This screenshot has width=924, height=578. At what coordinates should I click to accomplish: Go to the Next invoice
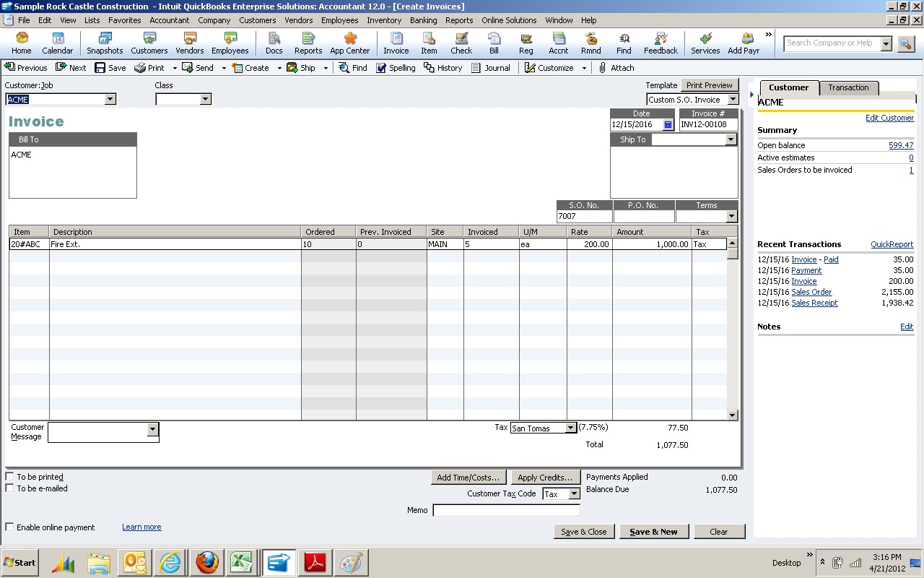tap(71, 67)
